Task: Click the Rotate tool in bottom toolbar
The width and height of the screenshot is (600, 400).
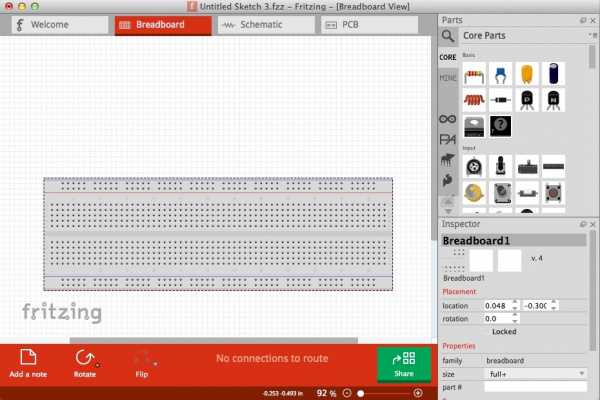Action: point(85,363)
